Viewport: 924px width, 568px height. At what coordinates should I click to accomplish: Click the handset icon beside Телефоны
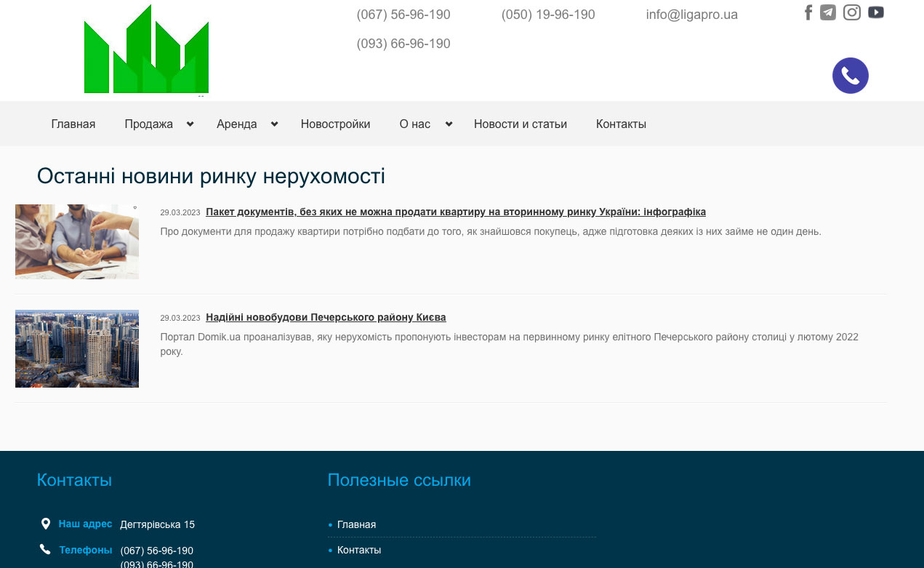(x=46, y=550)
